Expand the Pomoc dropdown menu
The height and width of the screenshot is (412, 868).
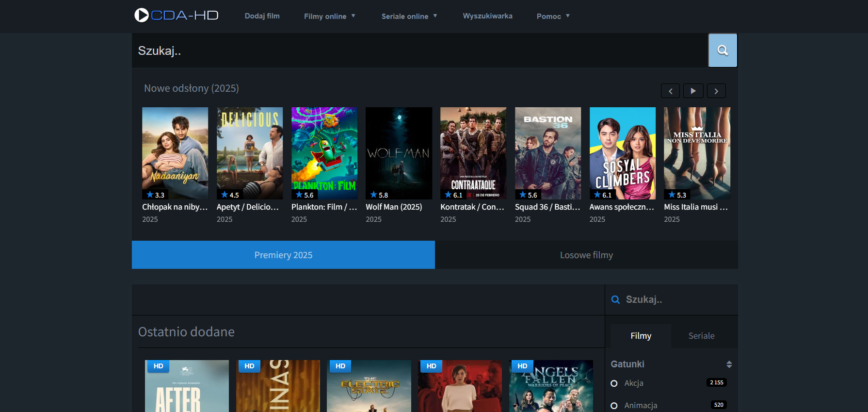click(553, 16)
